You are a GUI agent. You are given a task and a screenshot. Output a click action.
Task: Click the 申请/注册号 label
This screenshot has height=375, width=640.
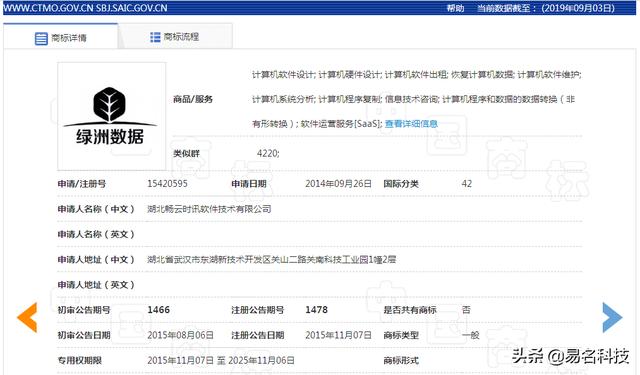click(x=82, y=184)
